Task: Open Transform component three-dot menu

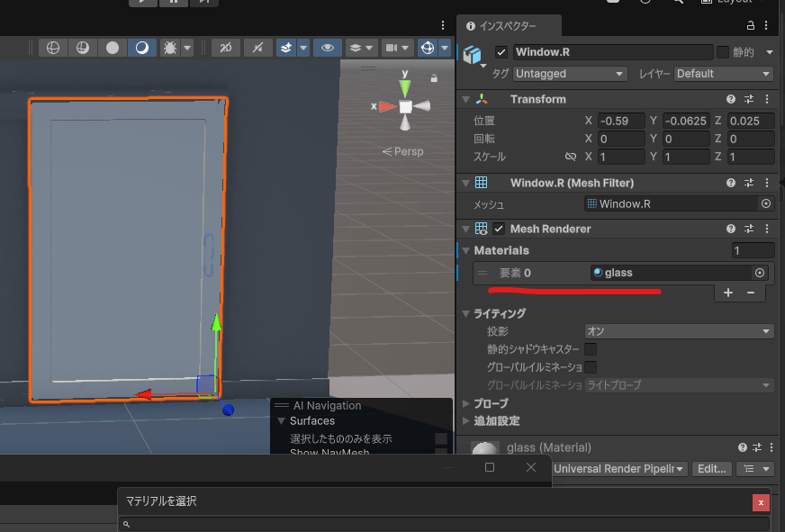Action: pos(767,99)
